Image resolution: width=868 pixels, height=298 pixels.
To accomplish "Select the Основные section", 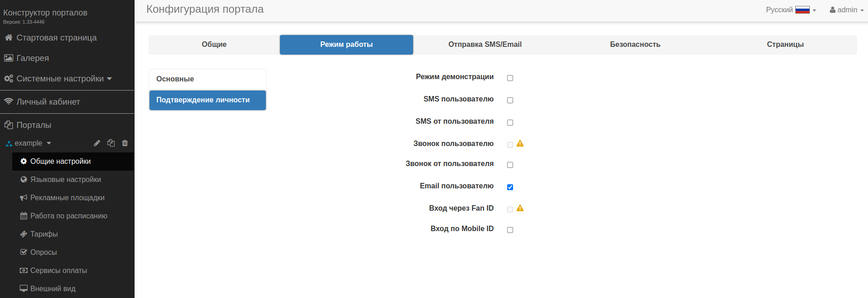I will (207, 79).
